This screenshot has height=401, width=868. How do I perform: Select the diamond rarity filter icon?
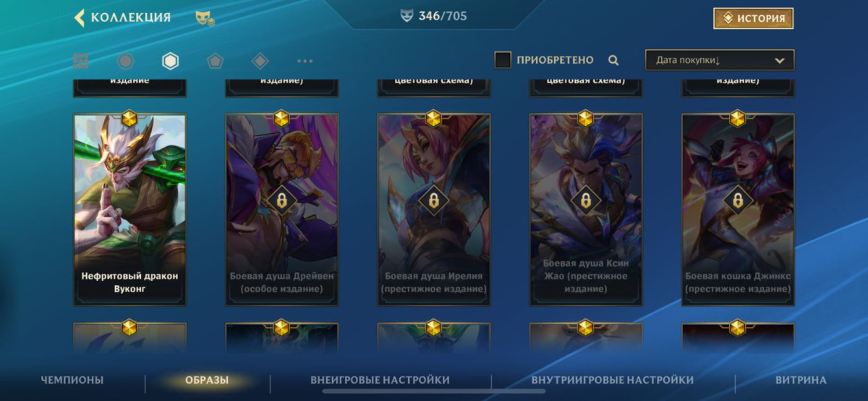pyautogui.click(x=260, y=61)
